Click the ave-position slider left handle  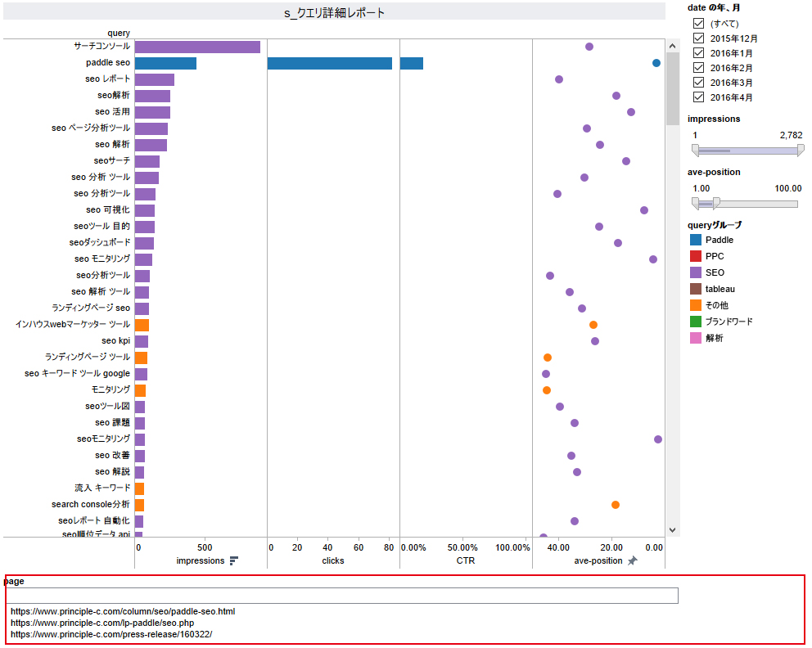click(x=696, y=203)
